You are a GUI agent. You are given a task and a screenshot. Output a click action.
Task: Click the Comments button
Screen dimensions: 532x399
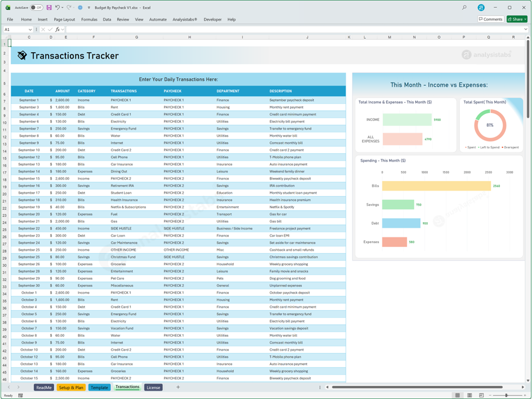490,19
